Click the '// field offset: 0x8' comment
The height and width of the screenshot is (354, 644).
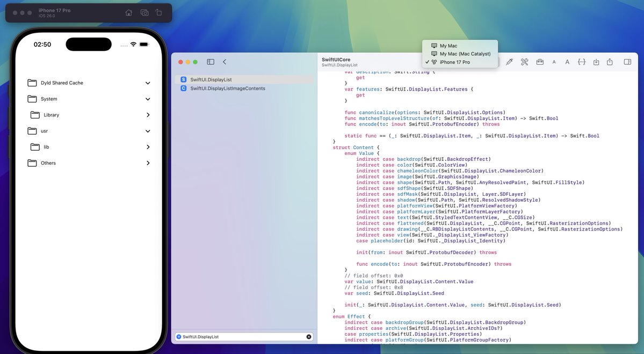pyautogui.click(x=374, y=287)
